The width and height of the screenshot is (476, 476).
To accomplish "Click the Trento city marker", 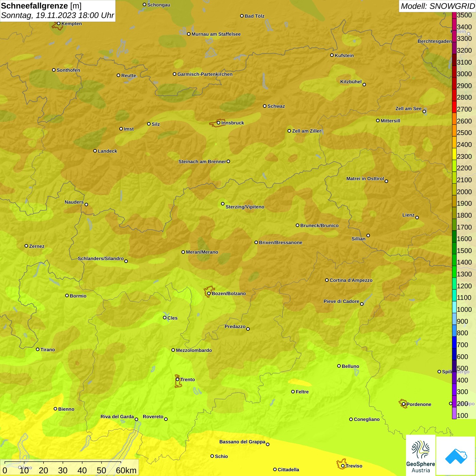I will (x=177, y=379).
